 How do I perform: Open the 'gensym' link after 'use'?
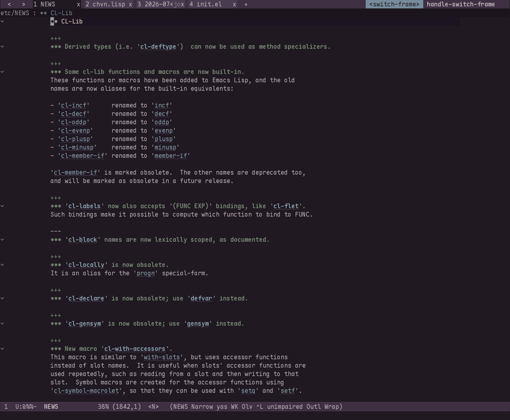pos(198,324)
